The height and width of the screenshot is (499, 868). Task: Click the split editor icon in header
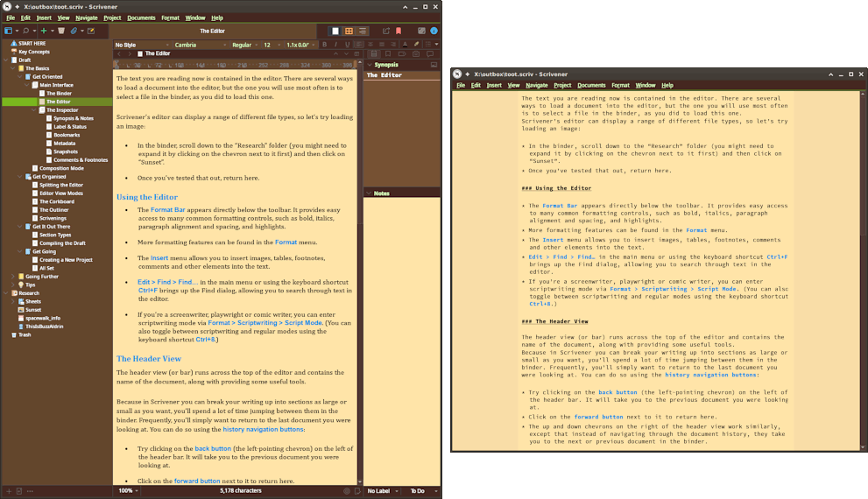[x=356, y=53]
